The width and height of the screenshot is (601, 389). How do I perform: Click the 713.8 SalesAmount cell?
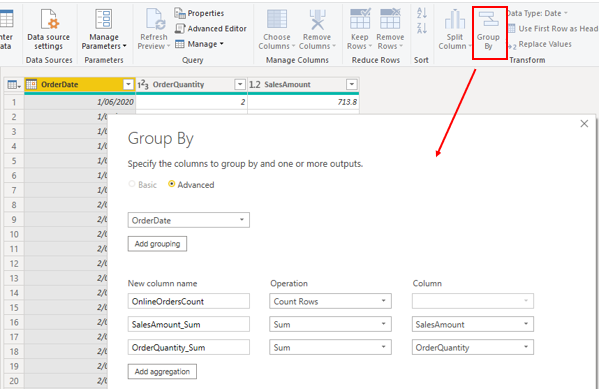[x=303, y=102]
